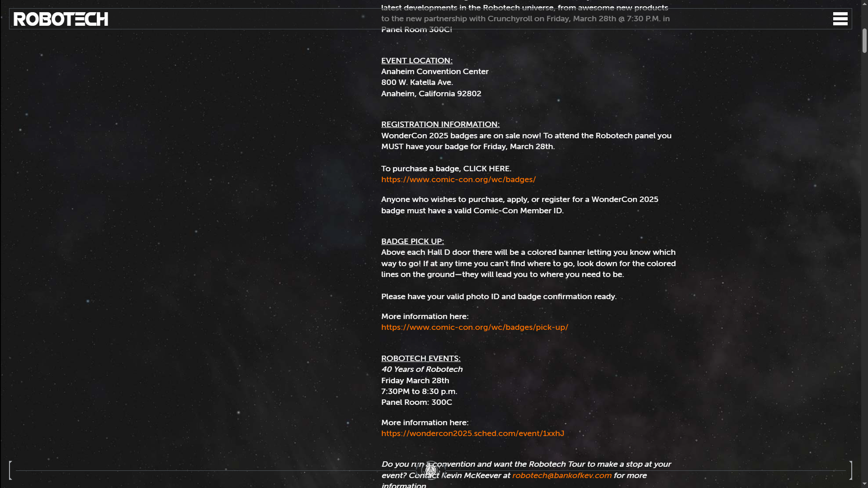Click the lower vertical scrollbar track
Screen dimensions: 868x488
pos(864,271)
